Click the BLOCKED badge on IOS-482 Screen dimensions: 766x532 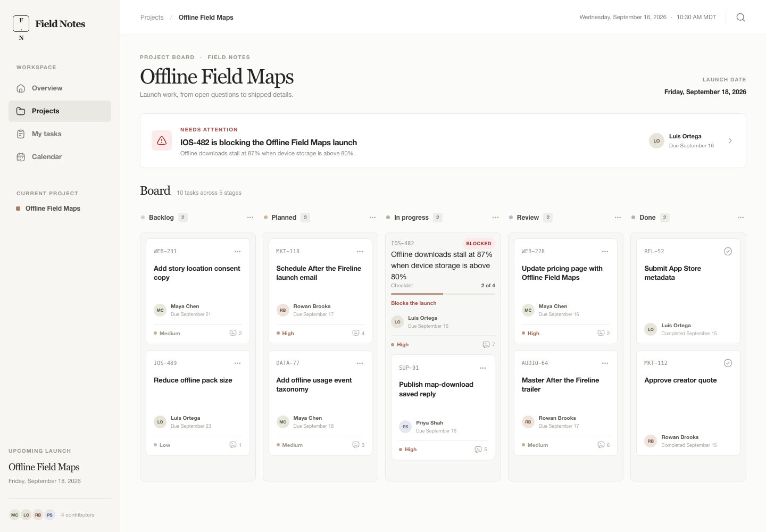point(479,244)
